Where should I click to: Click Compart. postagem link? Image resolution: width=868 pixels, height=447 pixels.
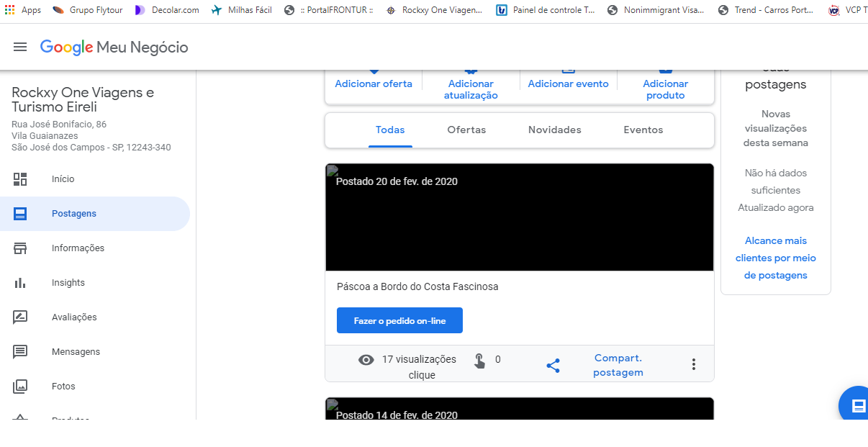coord(618,365)
